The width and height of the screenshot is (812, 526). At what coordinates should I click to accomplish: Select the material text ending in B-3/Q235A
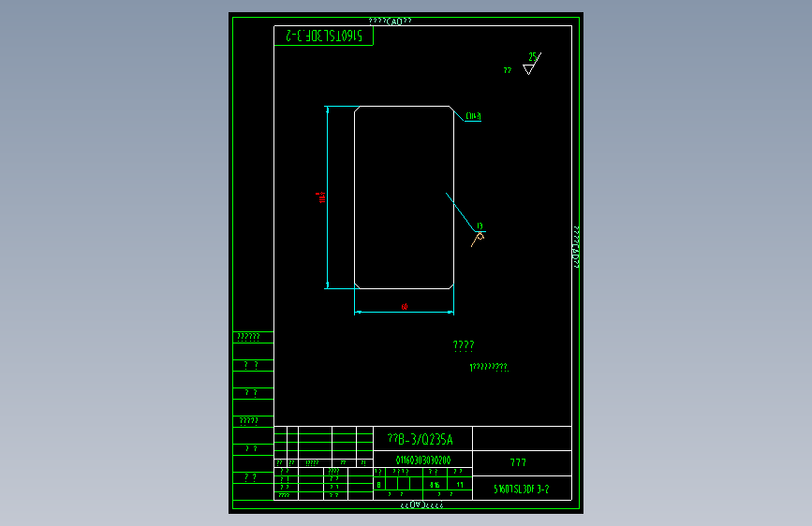click(420, 440)
